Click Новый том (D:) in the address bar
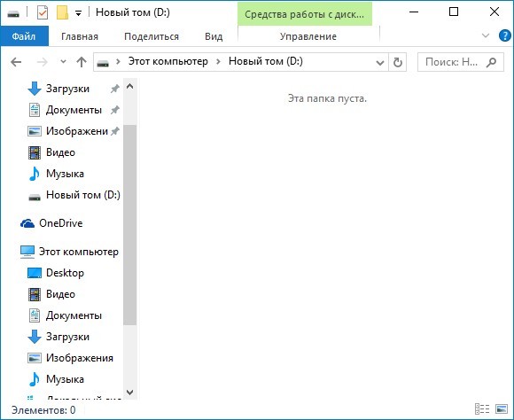 (x=266, y=61)
